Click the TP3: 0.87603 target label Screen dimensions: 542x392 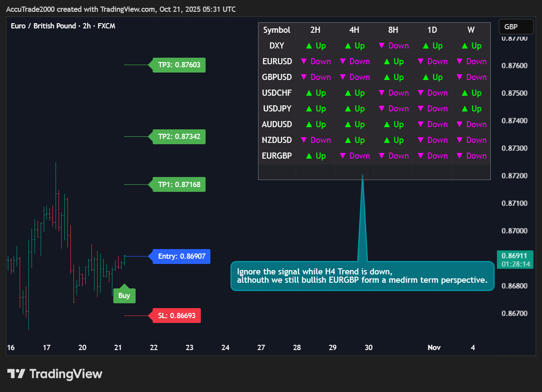click(x=179, y=65)
